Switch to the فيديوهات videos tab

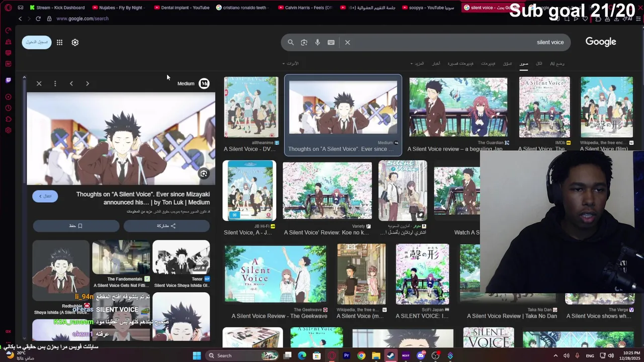click(x=488, y=64)
